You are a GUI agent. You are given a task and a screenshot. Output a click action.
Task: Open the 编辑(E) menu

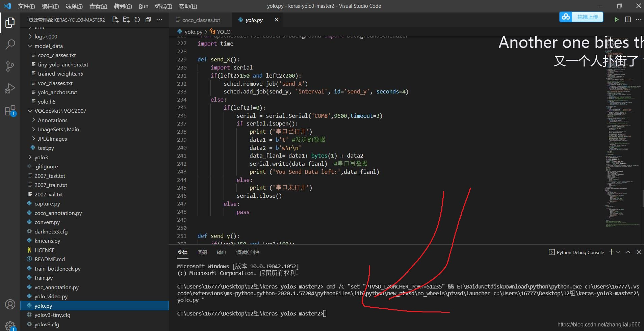point(50,6)
